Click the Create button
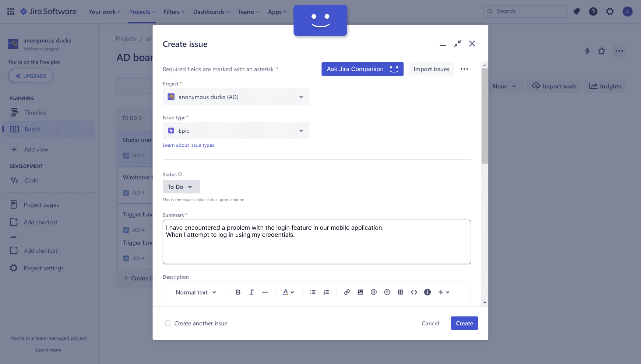The image size is (641, 364). 464,323
